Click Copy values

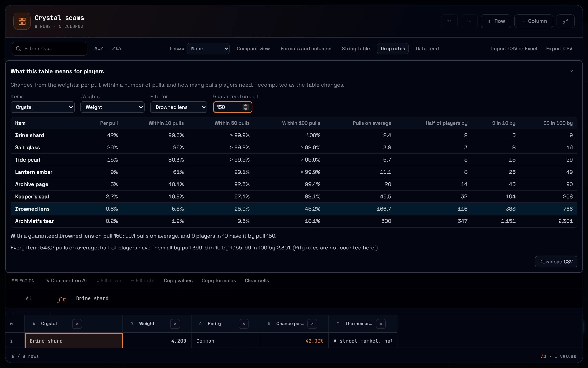click(178, 281)
